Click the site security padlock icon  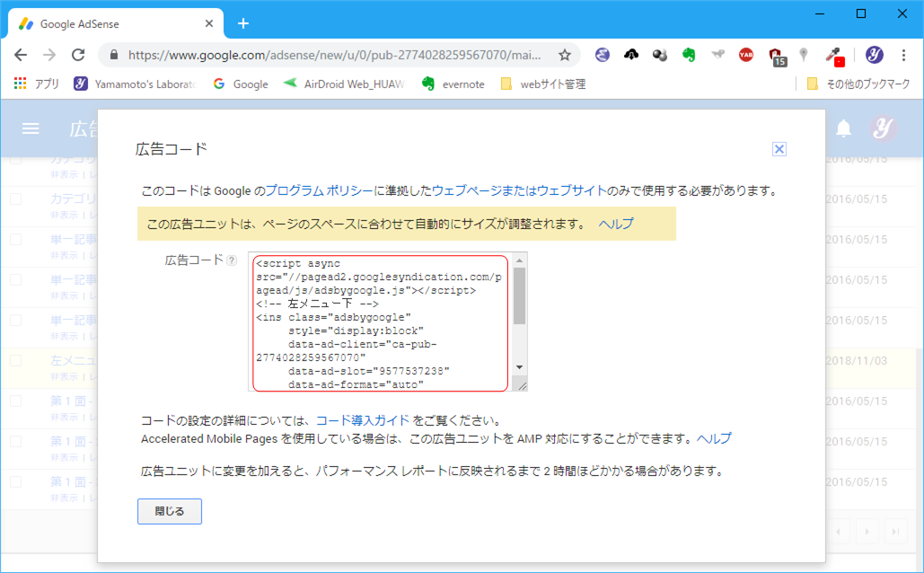coord(114,55)
